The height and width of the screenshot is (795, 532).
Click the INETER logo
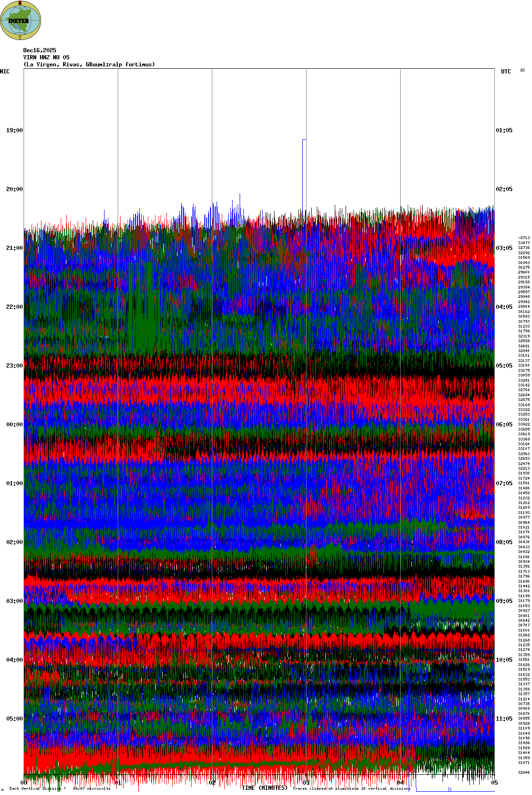tap(21, 20)
